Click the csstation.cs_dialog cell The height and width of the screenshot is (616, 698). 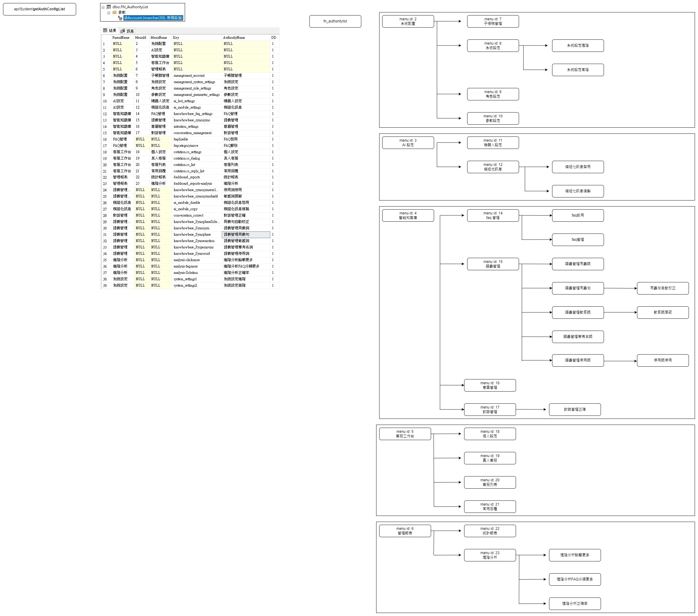pos(197,158)
